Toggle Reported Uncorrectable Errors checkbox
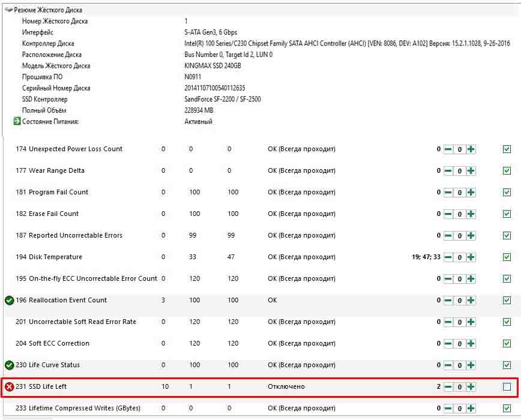The image size is (521, 420). pos(507,236)
